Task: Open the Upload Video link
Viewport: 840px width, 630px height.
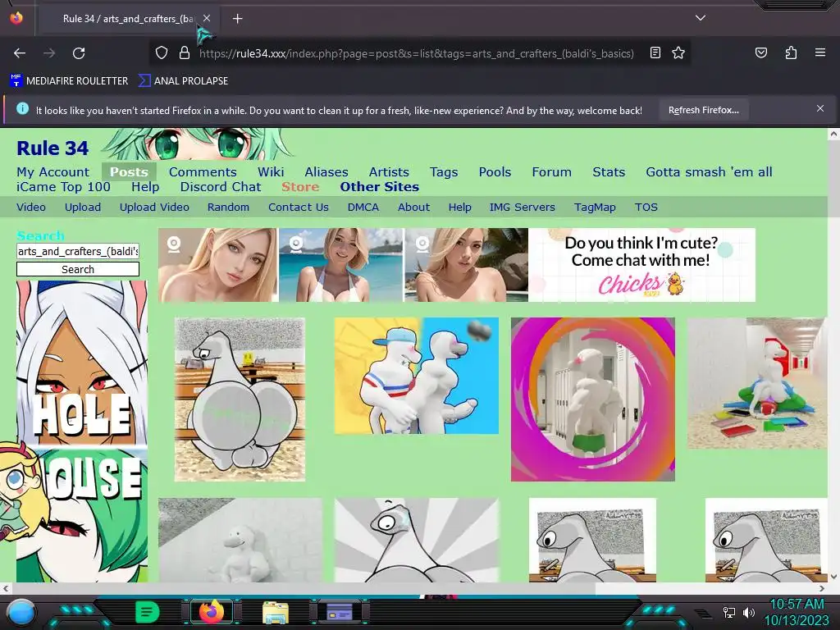Action: (154, 208)
